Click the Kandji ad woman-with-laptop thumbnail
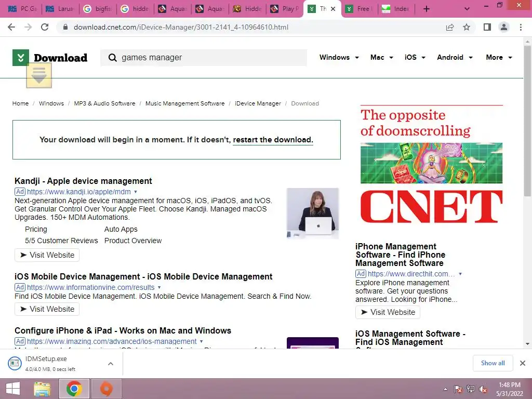532x399 pixels. [312, 214]
